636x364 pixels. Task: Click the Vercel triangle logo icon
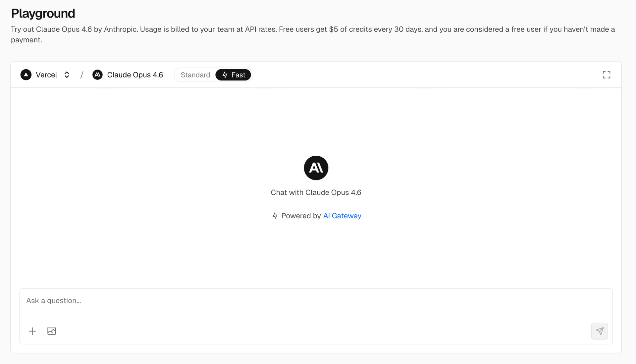[26, 75]
